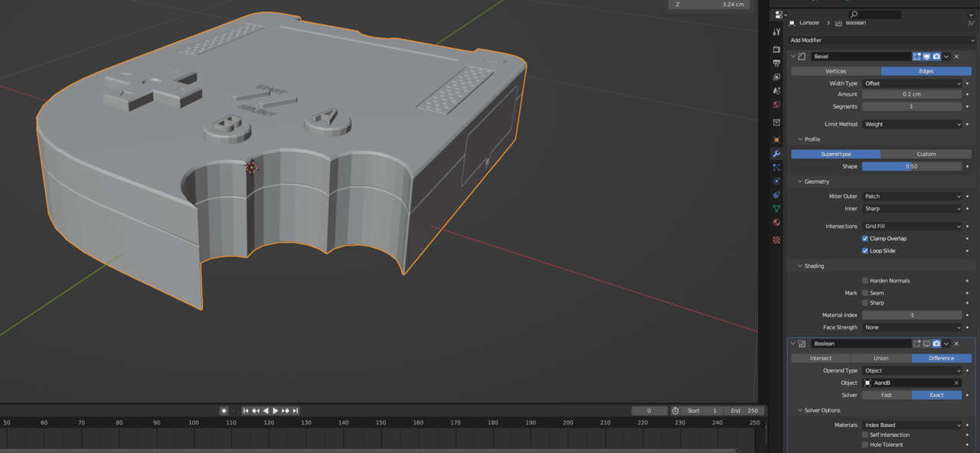
Task: Open the Add Modifier dropdown
Action: (x=882, y=40)
